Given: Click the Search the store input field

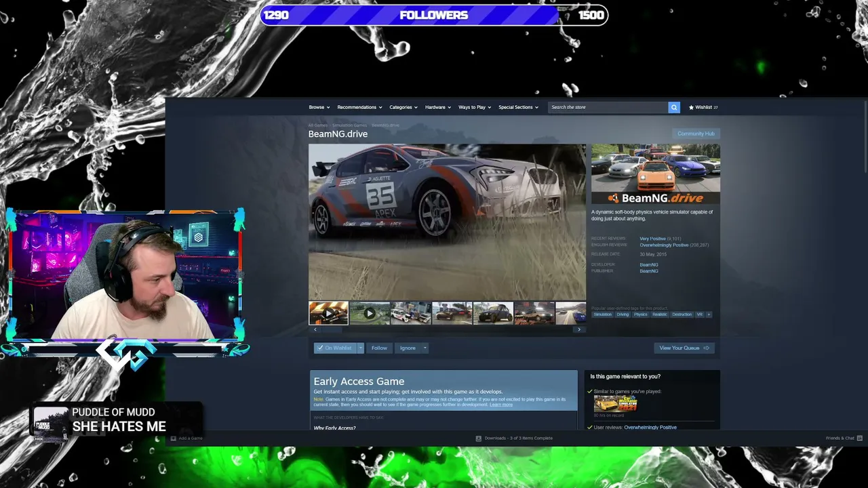Looking at the screenshot, I should pos(608,107).
